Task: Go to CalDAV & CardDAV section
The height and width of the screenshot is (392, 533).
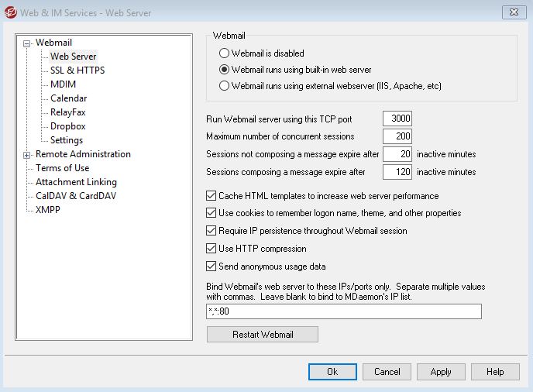Action: click(76, 196)
